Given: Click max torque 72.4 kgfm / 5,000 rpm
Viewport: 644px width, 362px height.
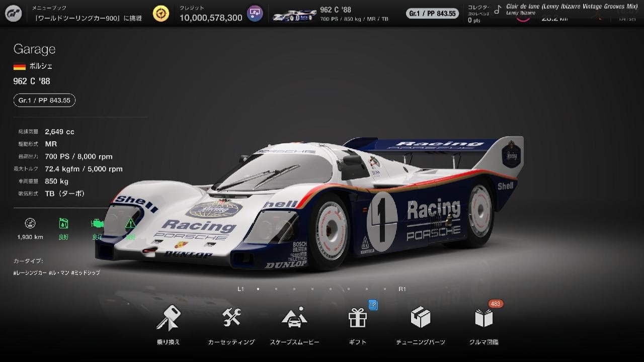Looking at the screenshot, I should [x=84, y=169].
